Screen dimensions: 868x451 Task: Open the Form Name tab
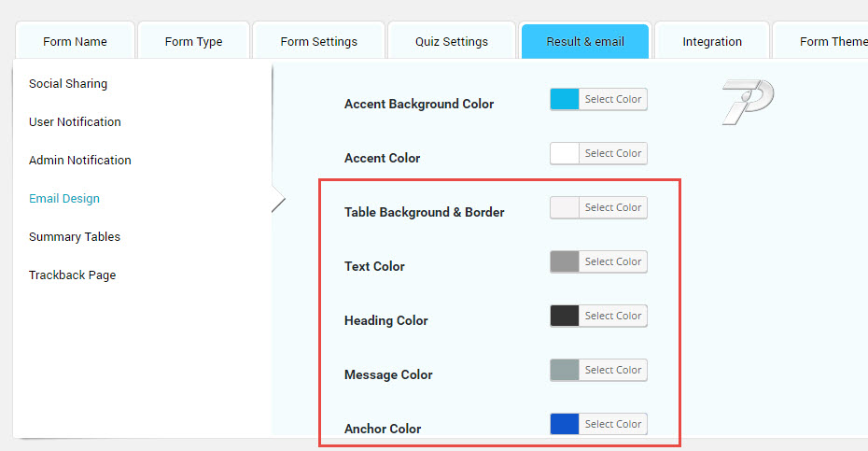[75, 41]
